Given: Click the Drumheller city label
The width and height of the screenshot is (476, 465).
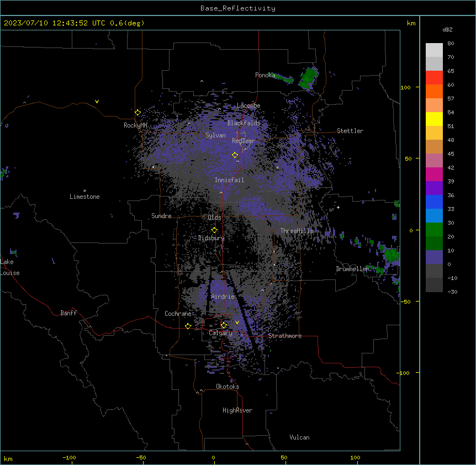Looking at the screenshot, I should (x=352, y=269).
